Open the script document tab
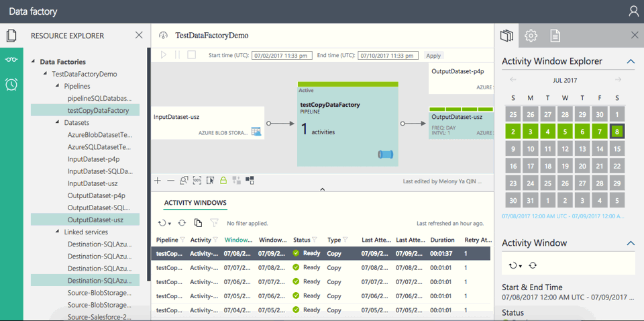644x321 pixels. tap(555, 36)
